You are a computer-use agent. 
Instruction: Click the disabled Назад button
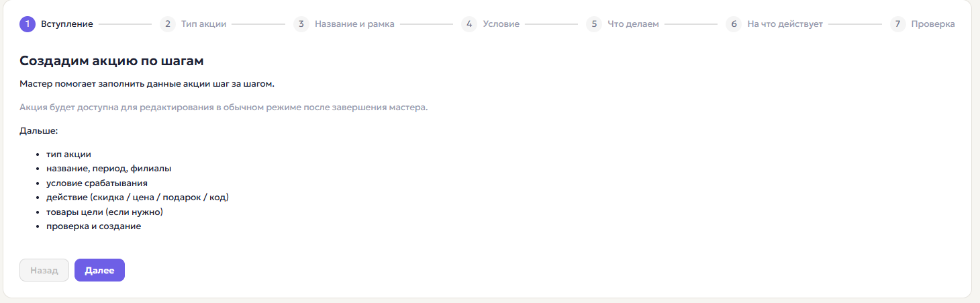coord(44,270)
